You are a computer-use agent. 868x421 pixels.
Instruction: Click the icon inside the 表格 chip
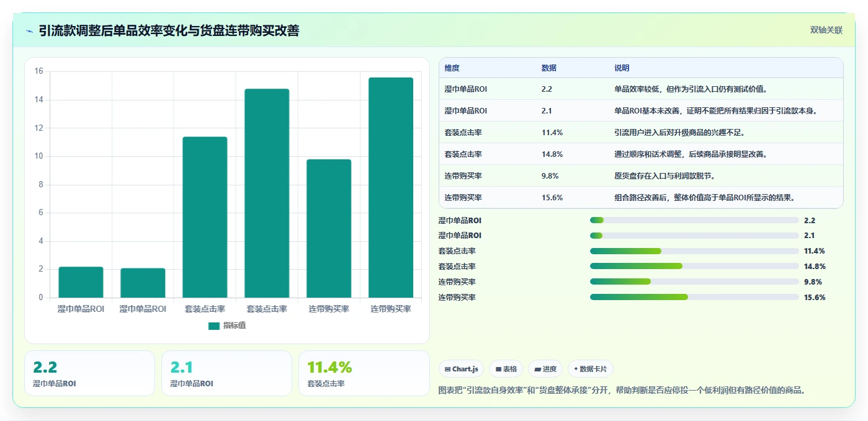click(498, 369)
